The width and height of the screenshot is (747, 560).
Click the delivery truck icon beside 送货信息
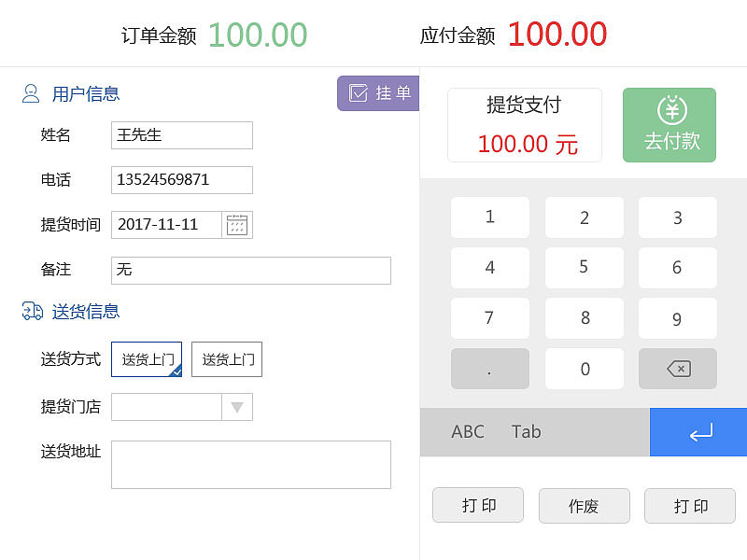(30, 312)
